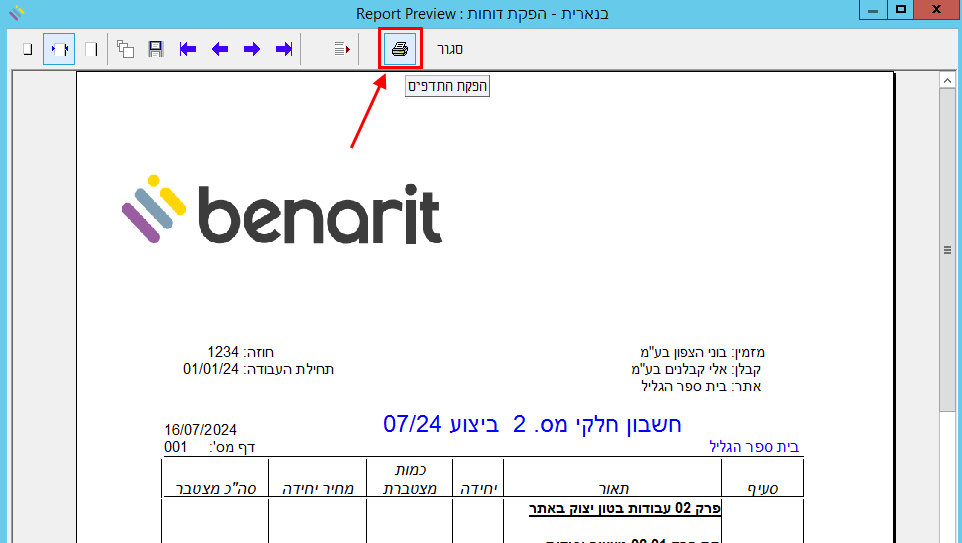962x543 pixels.
Task: Click the benarit logo in the report
Action: pyautogui.click(x=282, y=210)
